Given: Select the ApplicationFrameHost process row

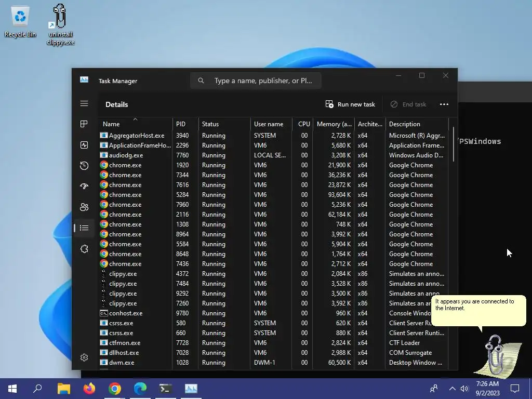Looking at the screenshot, I should pos(273,145).
